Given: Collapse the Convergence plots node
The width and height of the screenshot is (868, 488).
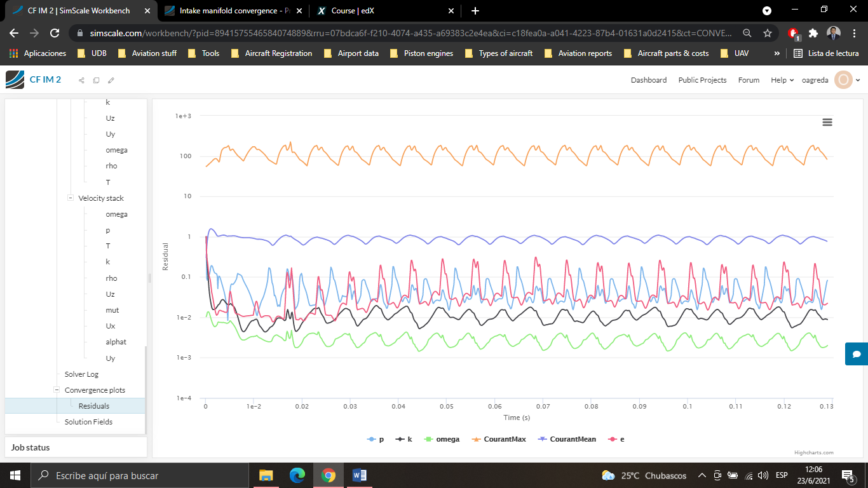Looking at the screenshot, I should coord(57,390).
